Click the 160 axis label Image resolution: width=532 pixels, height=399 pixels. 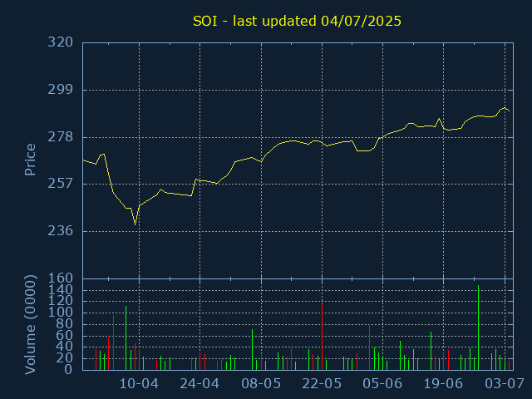coord(61,278)
